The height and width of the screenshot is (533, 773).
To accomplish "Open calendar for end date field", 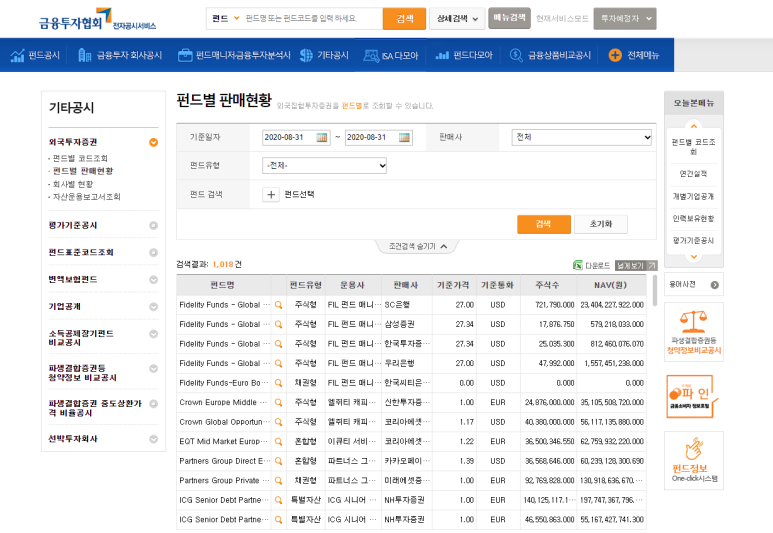I will click(404, 138).
